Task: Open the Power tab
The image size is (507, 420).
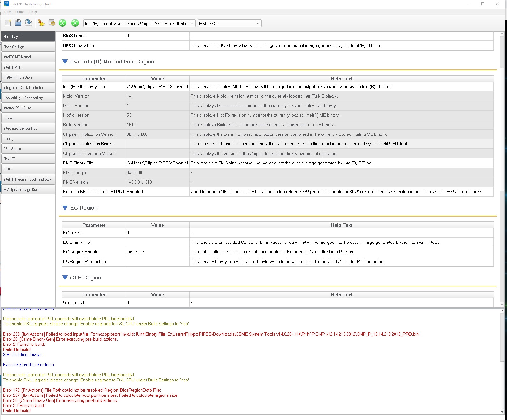Action: click(28, 118)
